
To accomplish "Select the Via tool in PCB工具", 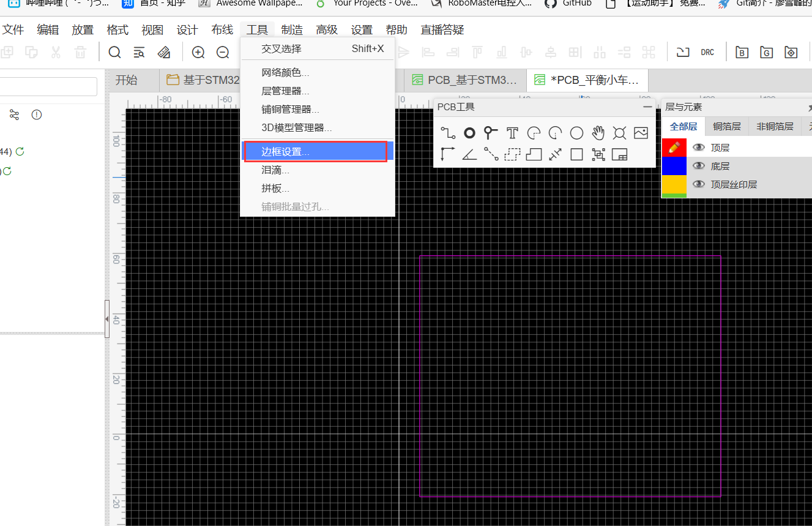I will (491, 133).
